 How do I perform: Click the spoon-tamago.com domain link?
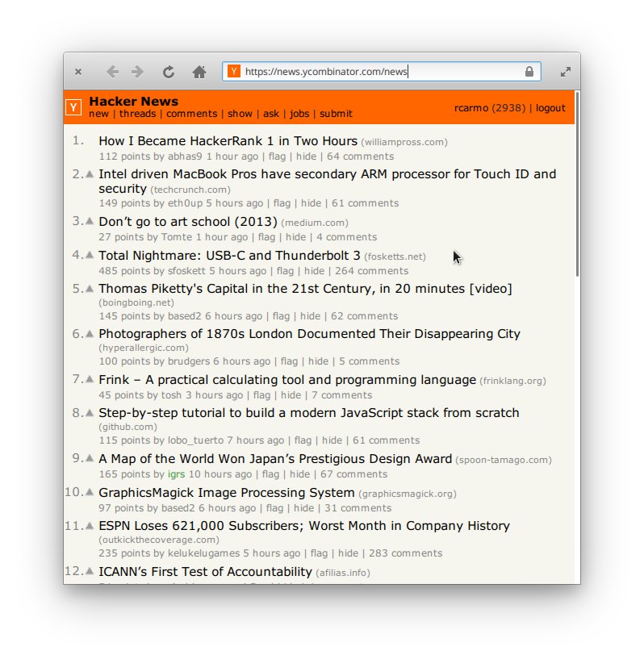[504, 461]
